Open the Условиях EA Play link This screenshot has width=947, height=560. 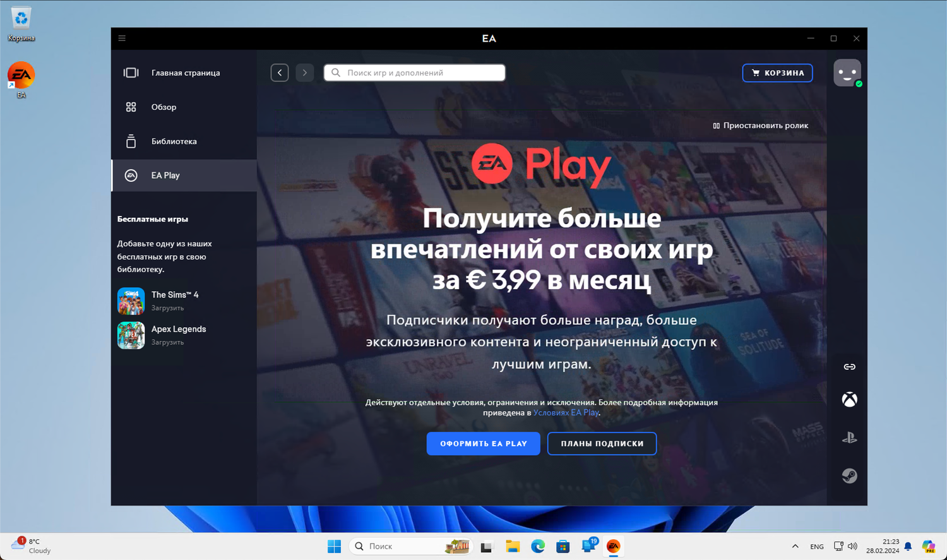point(566,412)
